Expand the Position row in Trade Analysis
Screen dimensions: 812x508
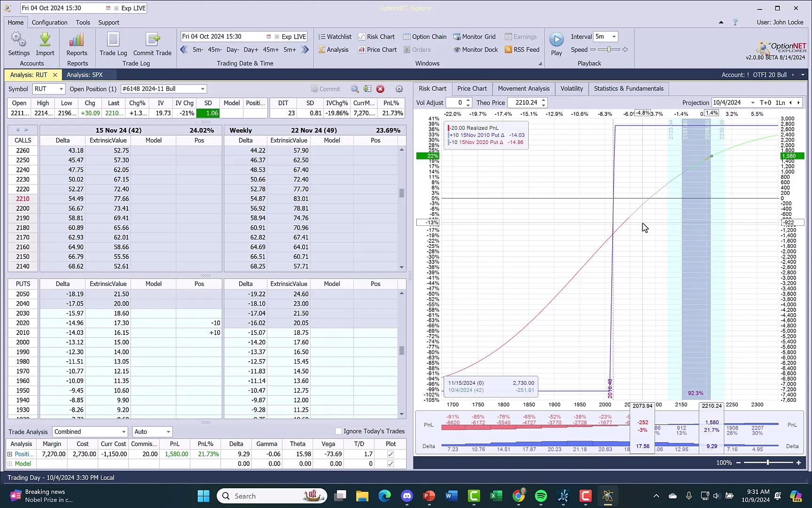[x=9, y=454]
